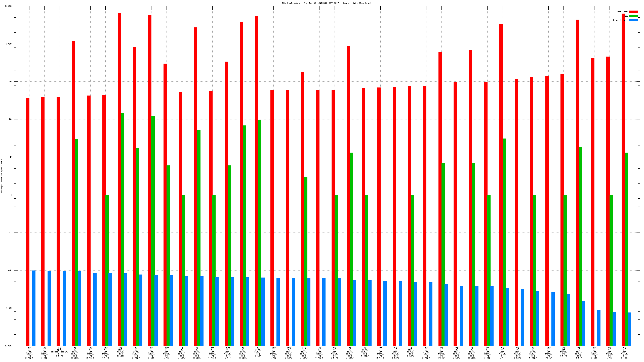Viewport: 644px width, 362px height.
Task: Click the 15@ 2.list.dnswl.org origin label
Action: [x=548, y=353]
